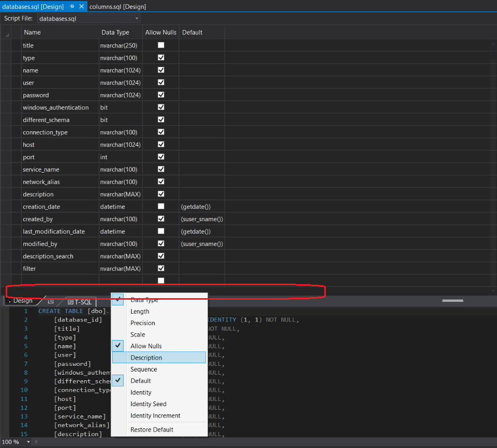
Task: Uncheck Allow Nulls for type column
Action: point(161,58)
